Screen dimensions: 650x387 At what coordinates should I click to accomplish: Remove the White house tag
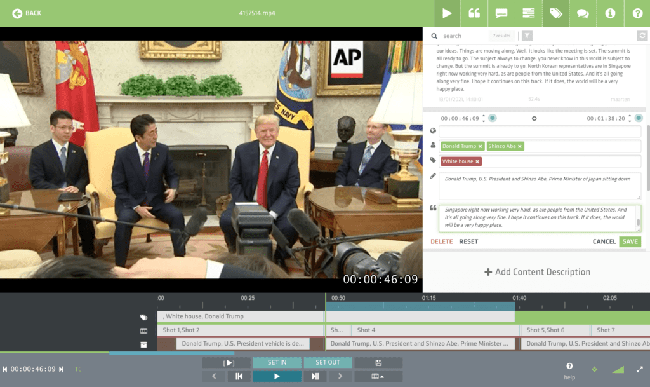[x=477, y=161]
